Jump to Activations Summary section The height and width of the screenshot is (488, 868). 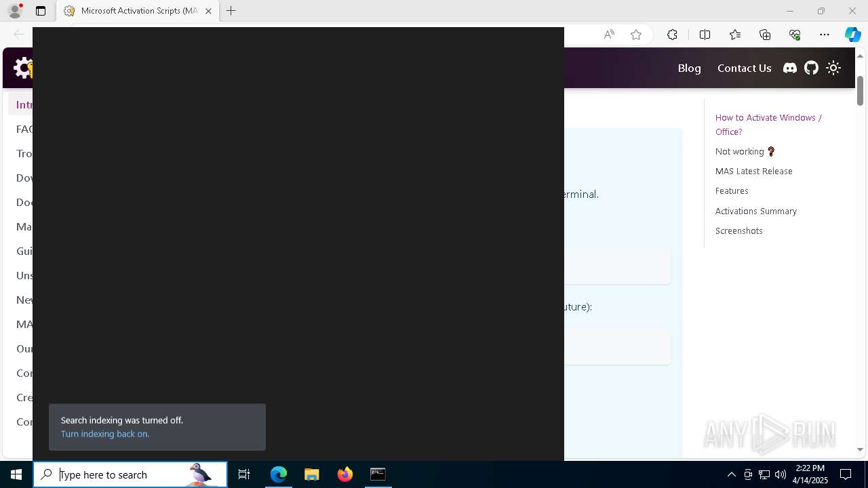pos(755,211)
